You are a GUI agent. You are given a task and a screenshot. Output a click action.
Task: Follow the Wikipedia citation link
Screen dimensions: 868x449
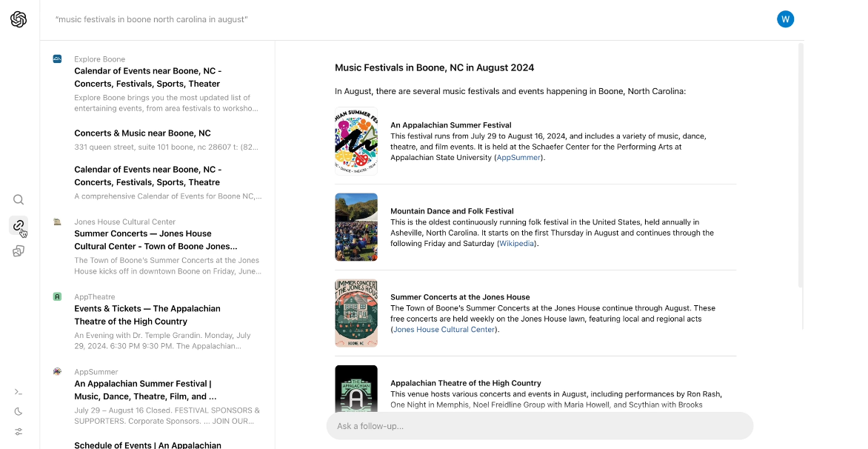(x=517, y=243)
